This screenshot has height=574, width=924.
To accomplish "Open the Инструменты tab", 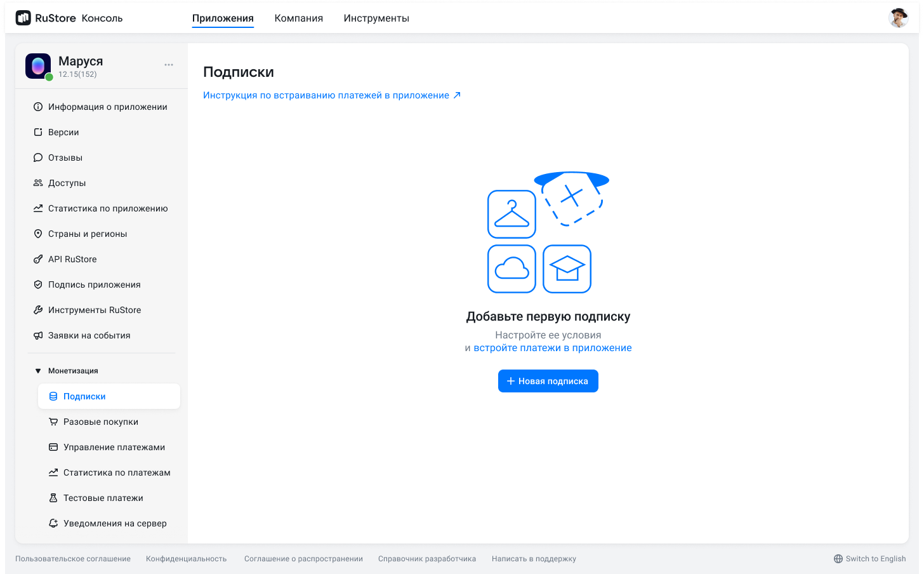I will click(376, 18).
